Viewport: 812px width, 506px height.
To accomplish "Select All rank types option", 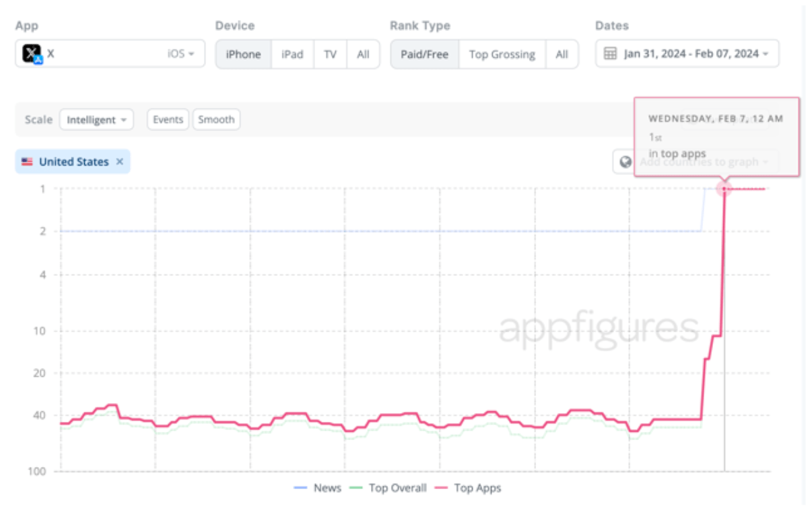I will pyautogui.click(x=562, y=55).
